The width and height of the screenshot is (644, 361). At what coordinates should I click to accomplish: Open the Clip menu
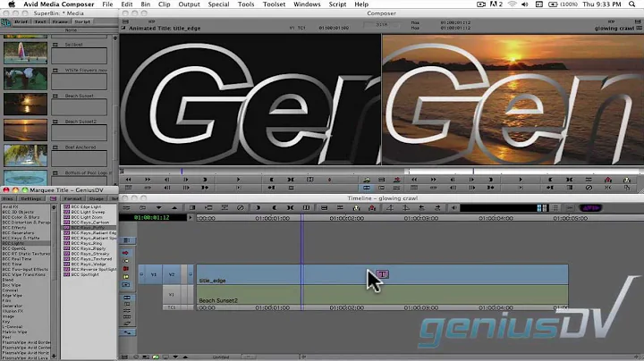click(165, 4)
